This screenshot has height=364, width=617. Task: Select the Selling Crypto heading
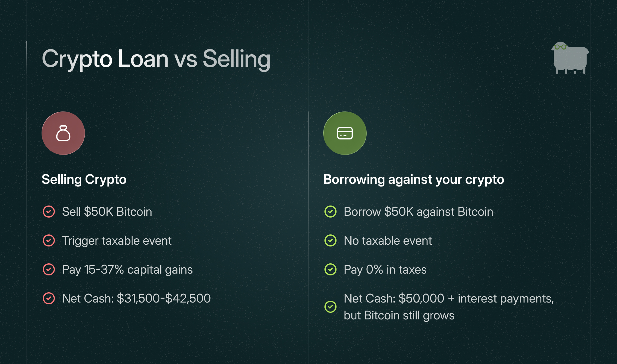(x=84, y=180)
